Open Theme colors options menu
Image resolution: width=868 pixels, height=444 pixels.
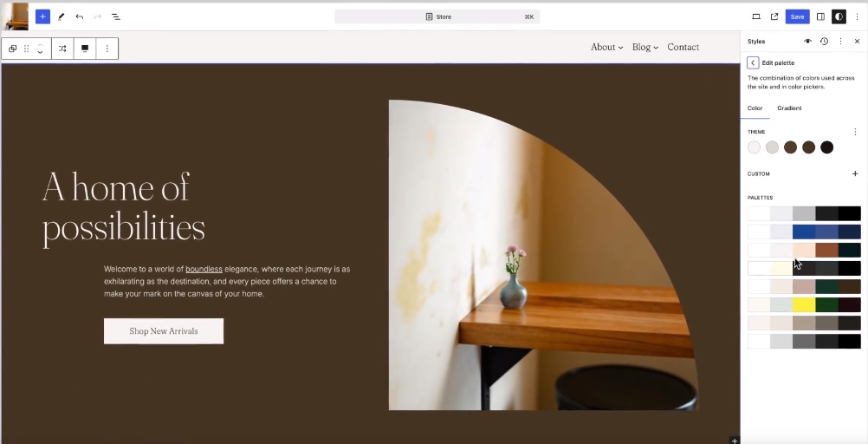click(855, 132)
